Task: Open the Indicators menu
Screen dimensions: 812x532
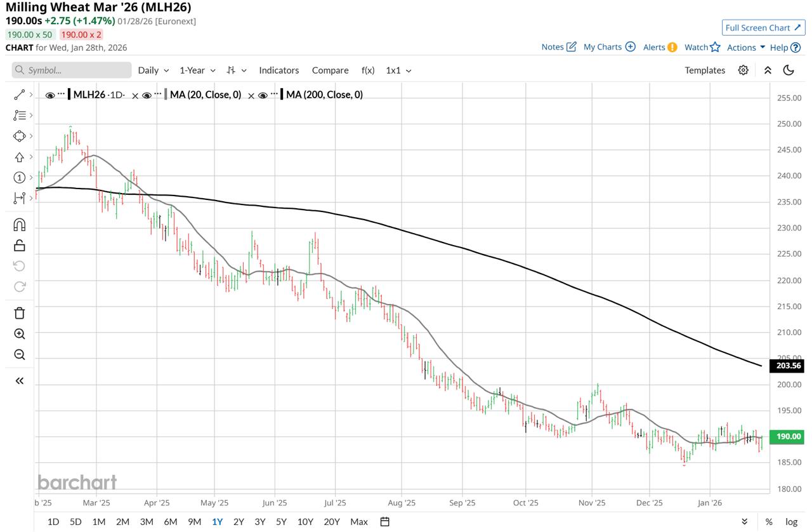Action: coord(278,70)
